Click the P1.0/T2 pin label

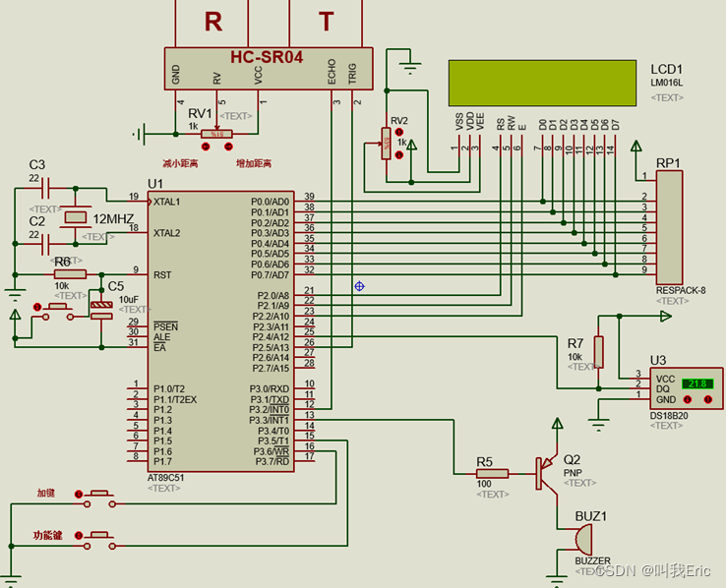[169, 389]
